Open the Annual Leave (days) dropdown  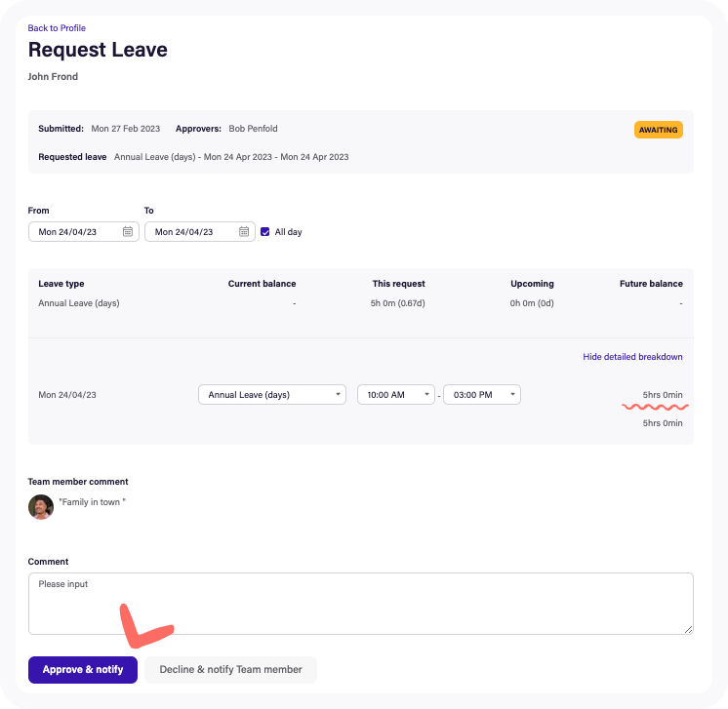click(x=272, y=395)
